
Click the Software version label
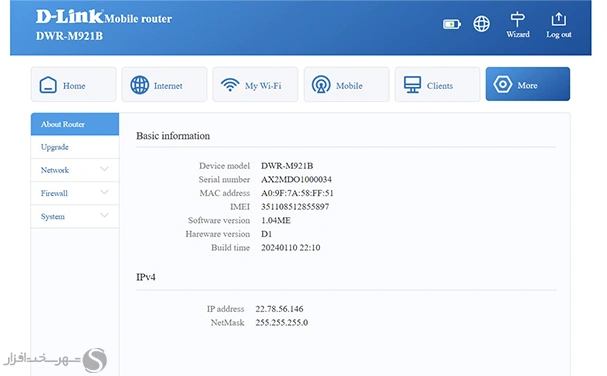tap(219, 220)
